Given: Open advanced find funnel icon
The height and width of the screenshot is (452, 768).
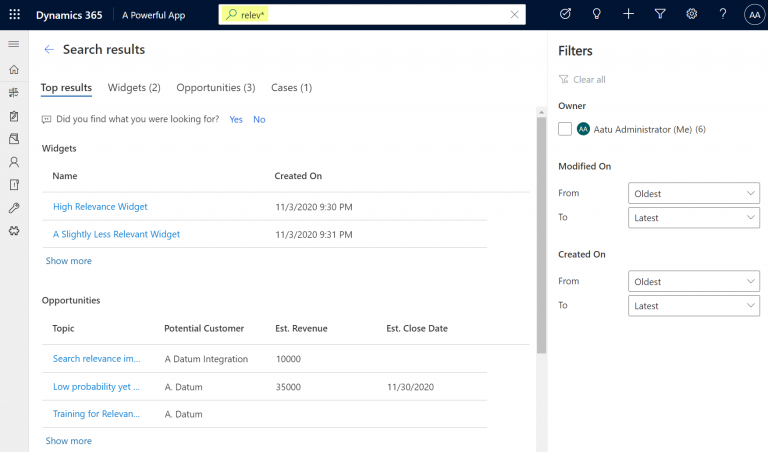Looking at the screenshot, I should pos(660,14).
